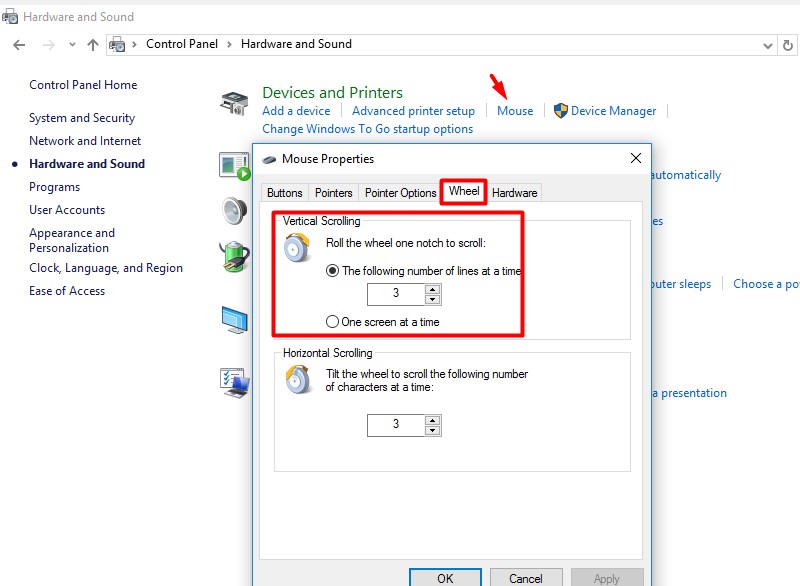The width and height of the screenshot is (800, 586).
Task: Click Cancel in Mouse Properties
Action: tap(526, 578)
